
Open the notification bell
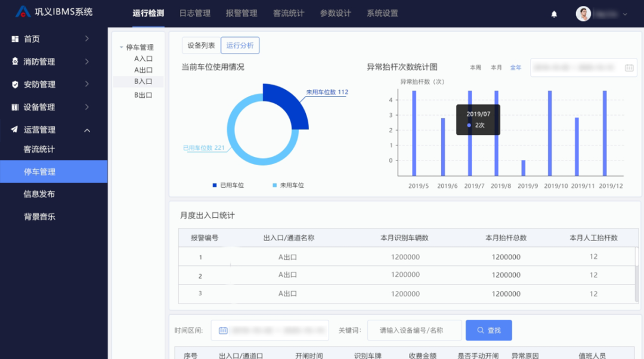tap(554, 14)
